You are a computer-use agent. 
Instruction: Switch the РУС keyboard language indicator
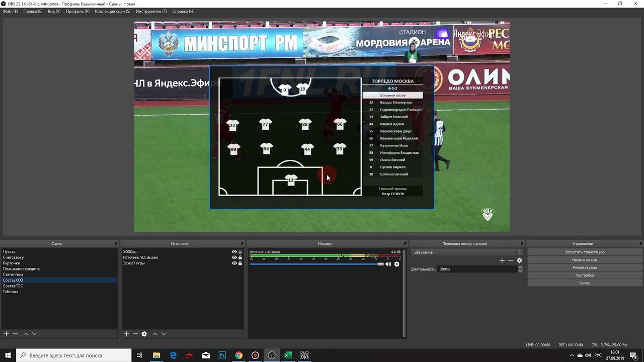pos(598,355)
